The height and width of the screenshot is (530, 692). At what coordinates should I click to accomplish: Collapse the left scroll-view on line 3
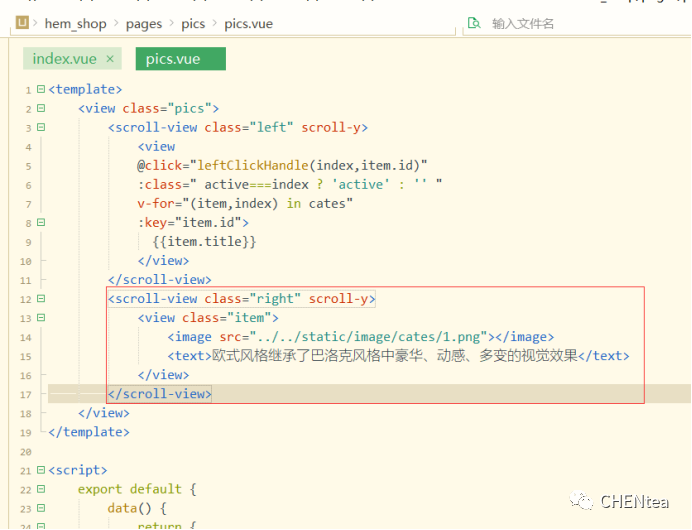(41, 127)
